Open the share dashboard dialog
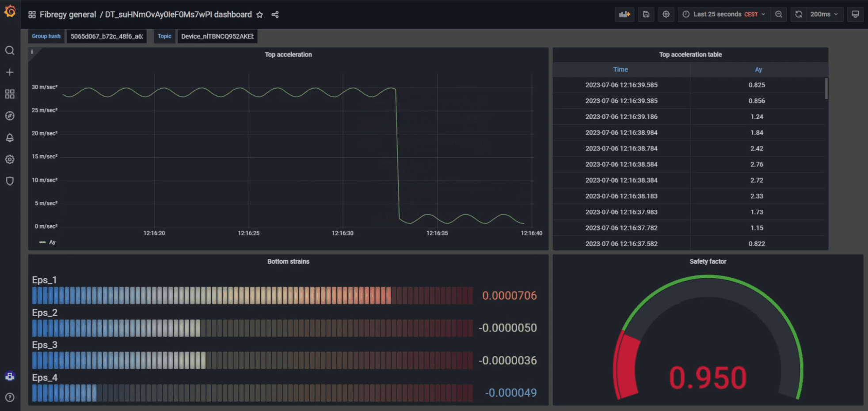This screenshot has height=411, width=868. 275,15
